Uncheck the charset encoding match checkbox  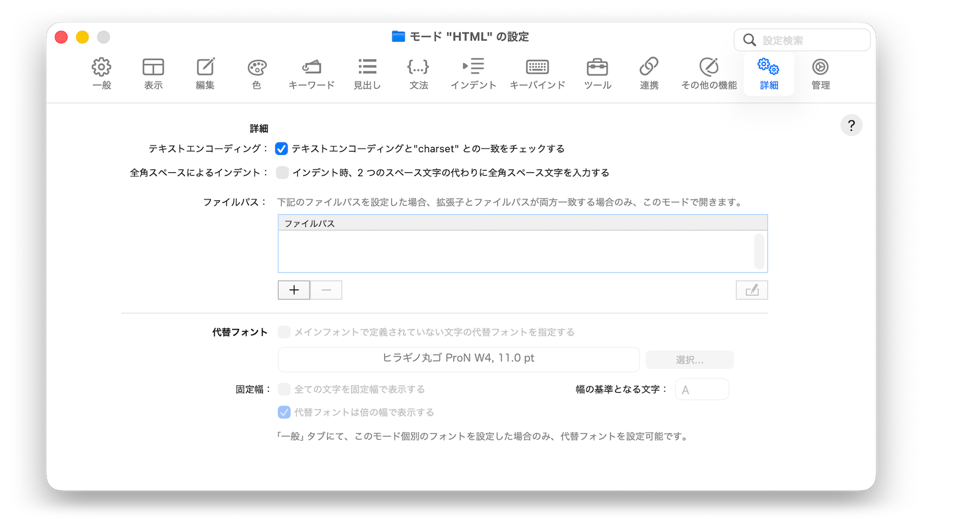click(281, 149)
